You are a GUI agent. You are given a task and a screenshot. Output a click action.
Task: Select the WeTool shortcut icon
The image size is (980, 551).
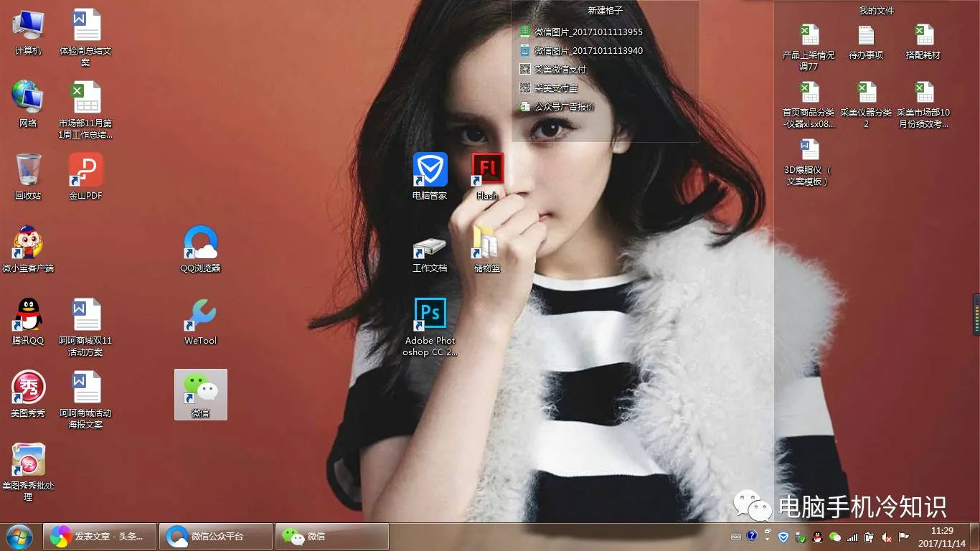tap(200, 321)
